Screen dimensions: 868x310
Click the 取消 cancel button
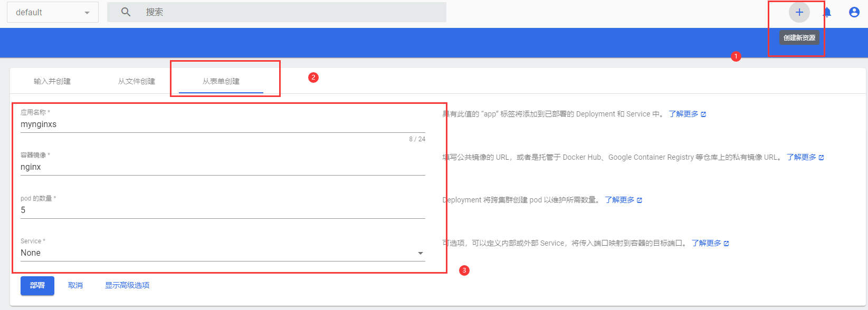(x=75, y=285)
